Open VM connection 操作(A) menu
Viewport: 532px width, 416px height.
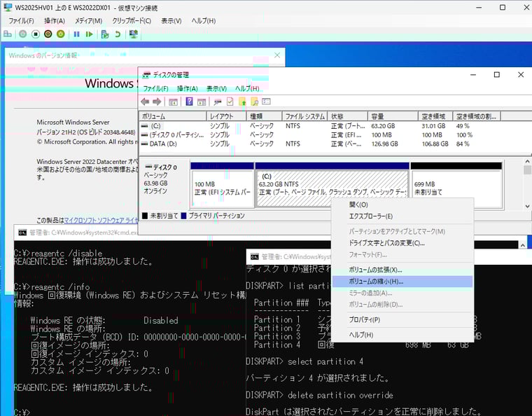click(55, 21)
